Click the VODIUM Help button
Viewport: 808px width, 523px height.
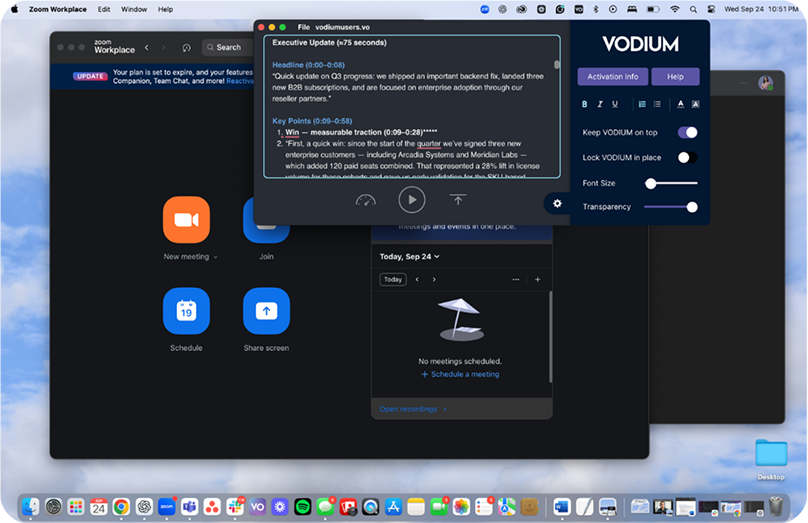pyautogui.click(x=675, y=77)
